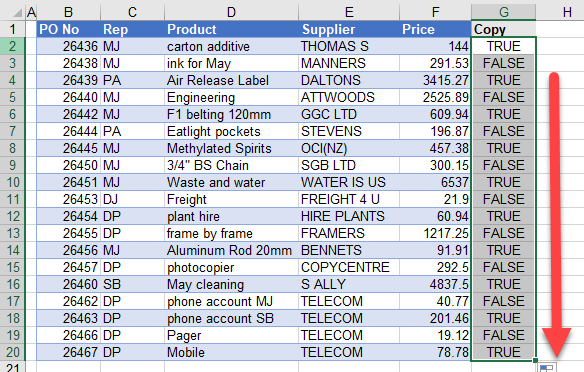Select the DALTONS supplier cell
Image resolution: width=584 pixels, height=372 pixels.
point(349,80)
